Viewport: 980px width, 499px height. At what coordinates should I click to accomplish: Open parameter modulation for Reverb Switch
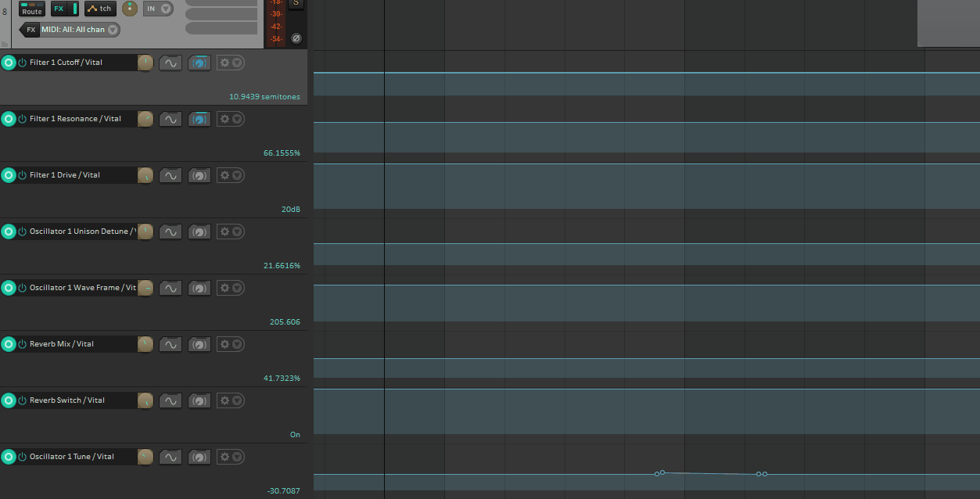199,400
